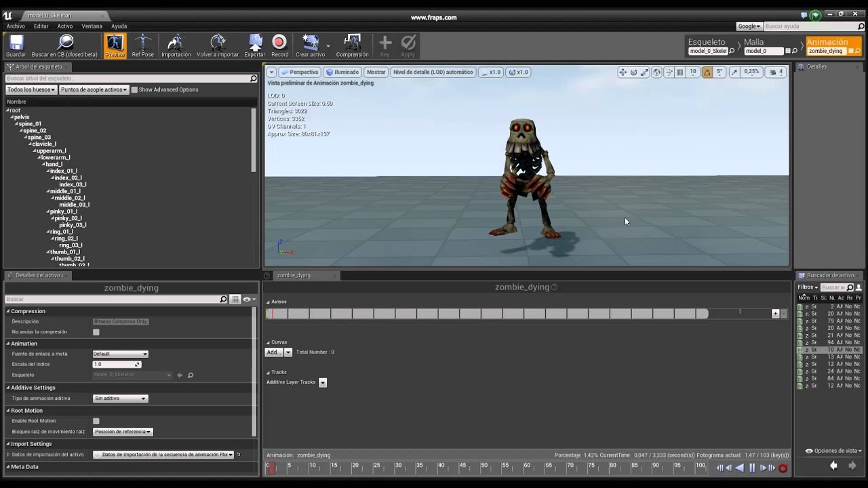This screenshot has height=488, width=868.
Task: Click the Exportar asset icon
Action: tap(255, 43)
